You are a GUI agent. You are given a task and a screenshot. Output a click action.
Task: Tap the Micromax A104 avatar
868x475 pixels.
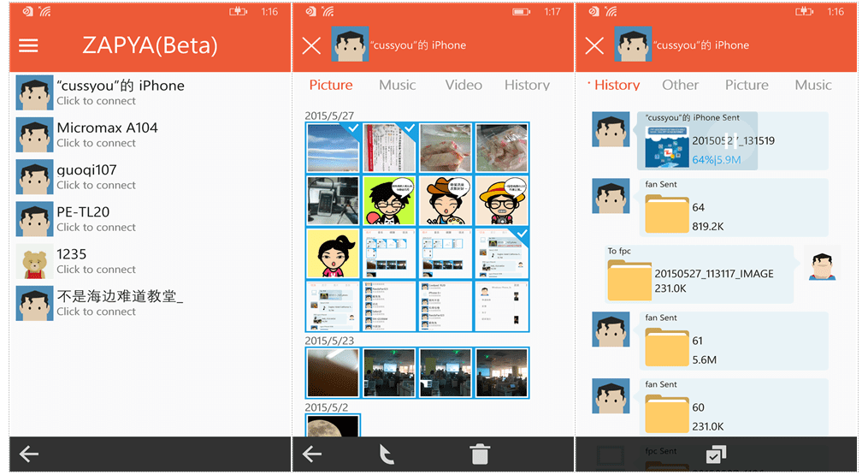point(34,134)
